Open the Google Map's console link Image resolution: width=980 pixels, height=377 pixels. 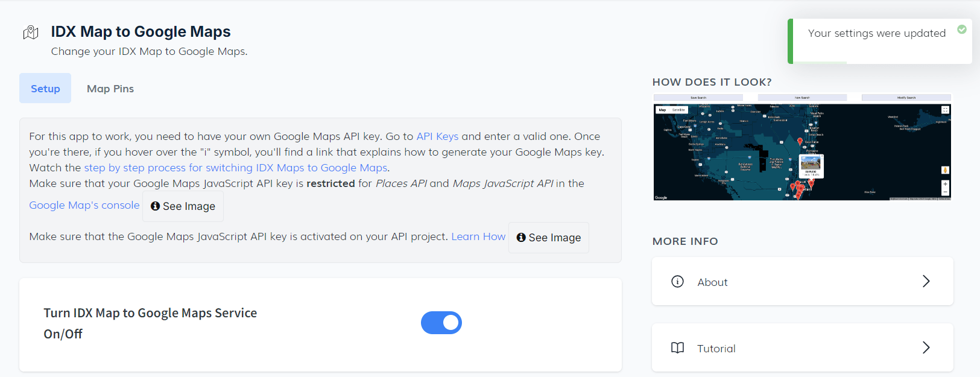click(84, 205)
